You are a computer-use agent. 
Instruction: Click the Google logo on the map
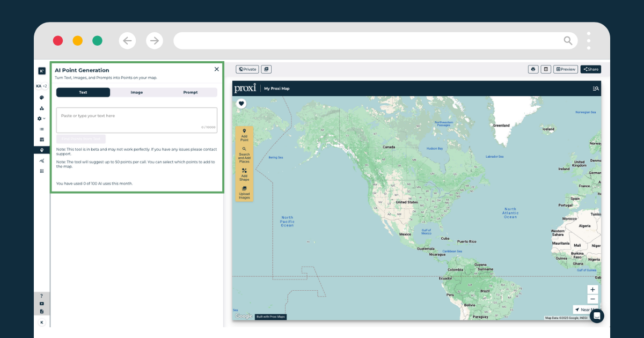tap(244, 317)
